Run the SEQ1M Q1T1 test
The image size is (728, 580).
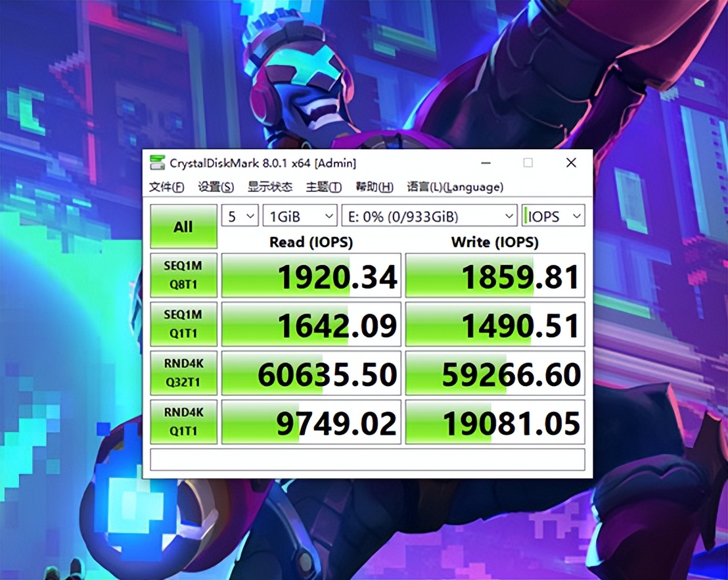[183, 324]
